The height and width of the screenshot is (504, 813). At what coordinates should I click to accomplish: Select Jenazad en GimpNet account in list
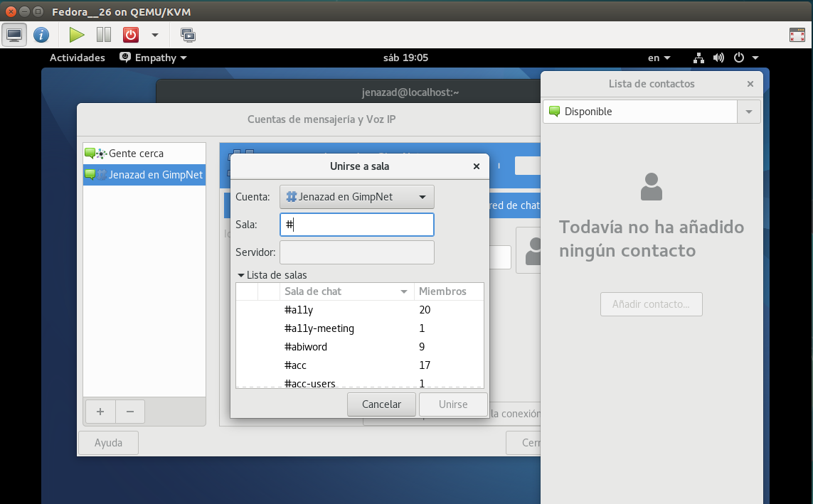[x=144, y=175]
